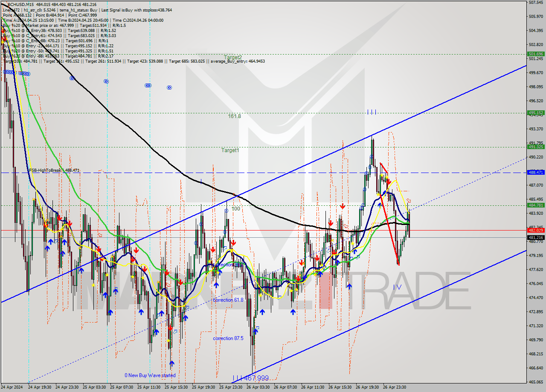The width and height of the screenshot is (546, 392).
Task: Click '0 New Buy Wave started' label
Action: (x=150, y=375)
